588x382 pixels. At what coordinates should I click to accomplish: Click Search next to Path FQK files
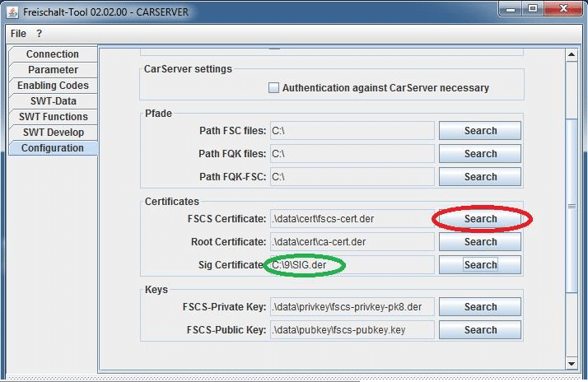click(x=479, y=154)
